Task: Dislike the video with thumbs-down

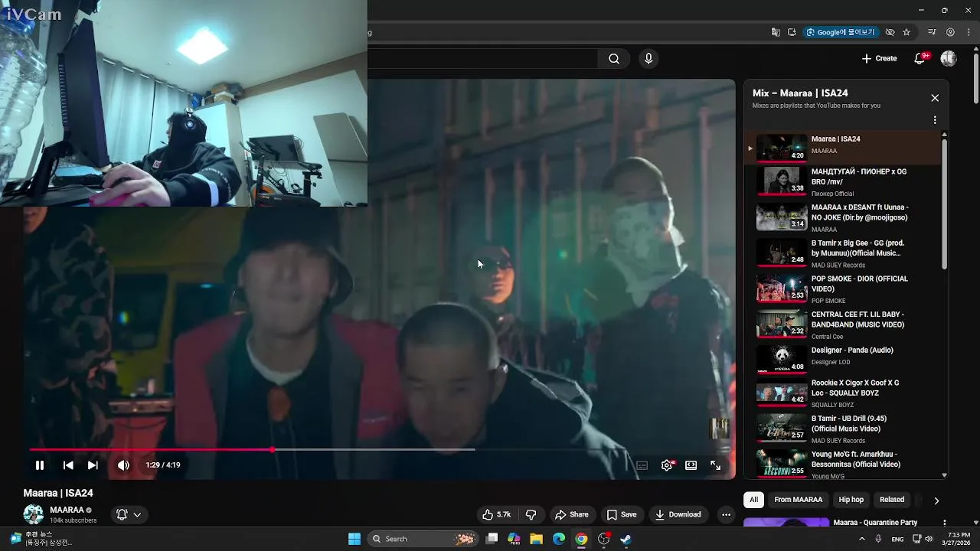Action: point(531,514)
